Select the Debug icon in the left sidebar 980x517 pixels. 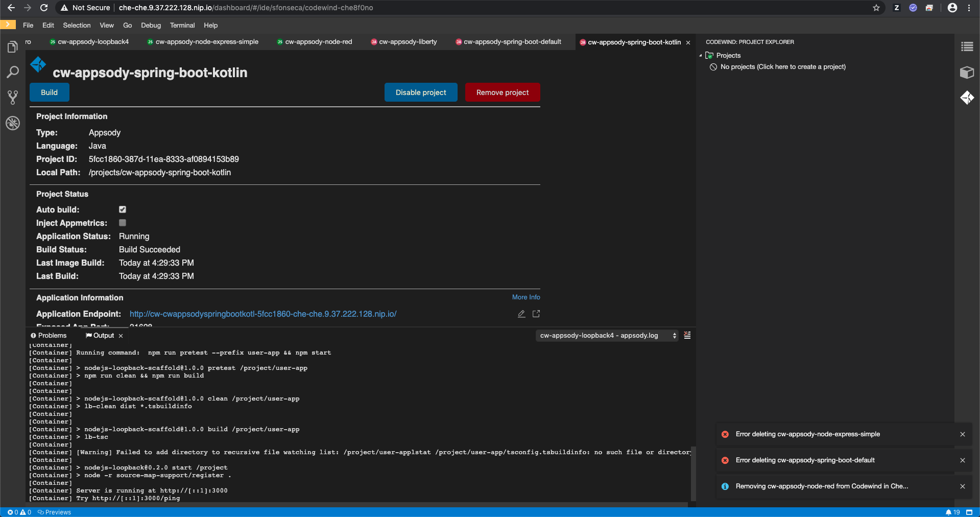point(13,123)
